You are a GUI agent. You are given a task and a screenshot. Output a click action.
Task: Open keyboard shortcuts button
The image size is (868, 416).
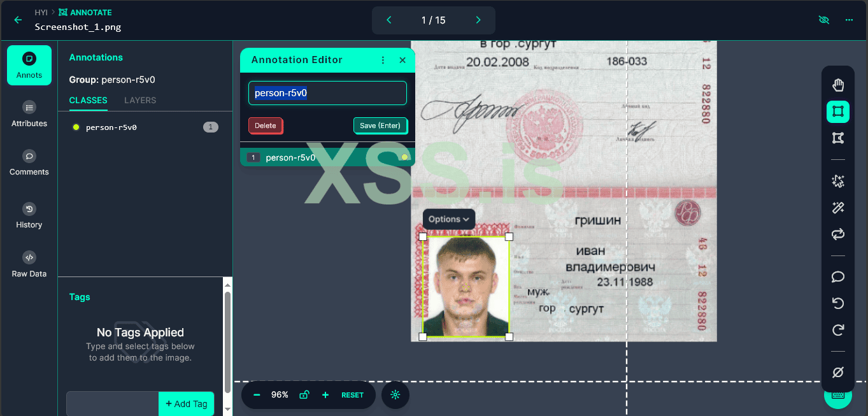tap(838, 396)
